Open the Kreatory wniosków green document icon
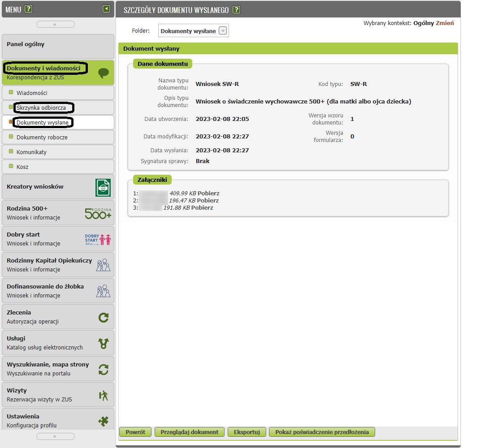This screenshot has height=448, width=480. pyautogui.click(x=103, y=187)
